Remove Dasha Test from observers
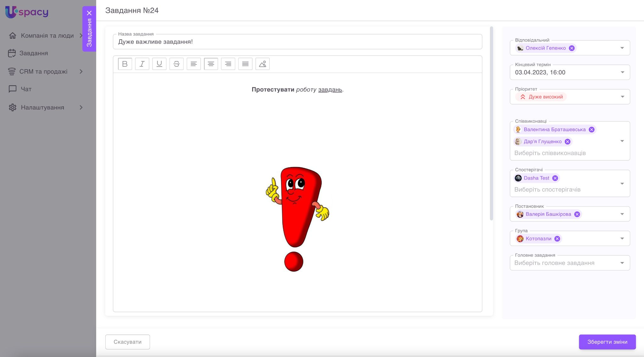Screen dimensions: 644x357 [x=555, y=178]
